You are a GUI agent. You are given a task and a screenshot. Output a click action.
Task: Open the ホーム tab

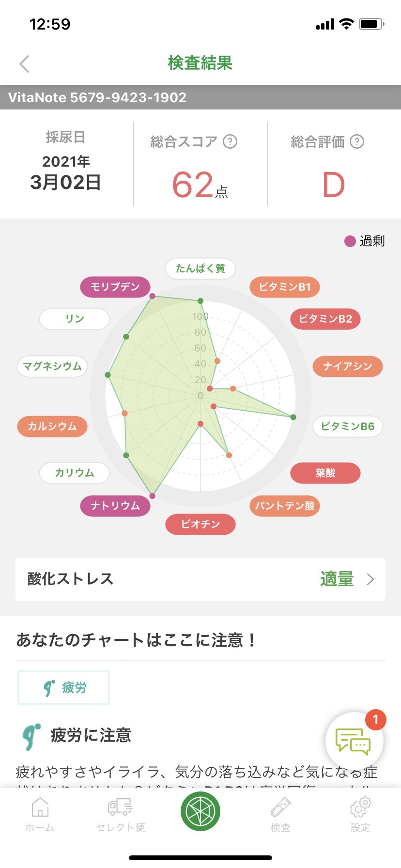click(x=40, y=814)
